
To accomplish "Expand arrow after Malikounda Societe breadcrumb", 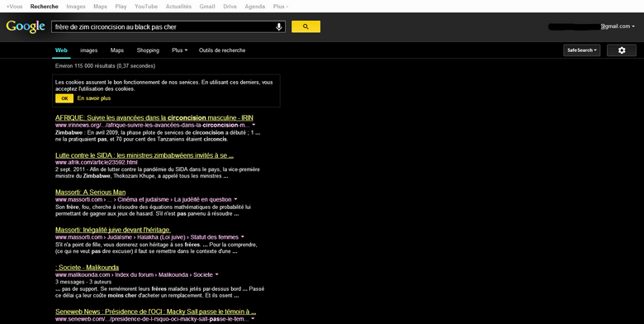I will tap(216, 274).
